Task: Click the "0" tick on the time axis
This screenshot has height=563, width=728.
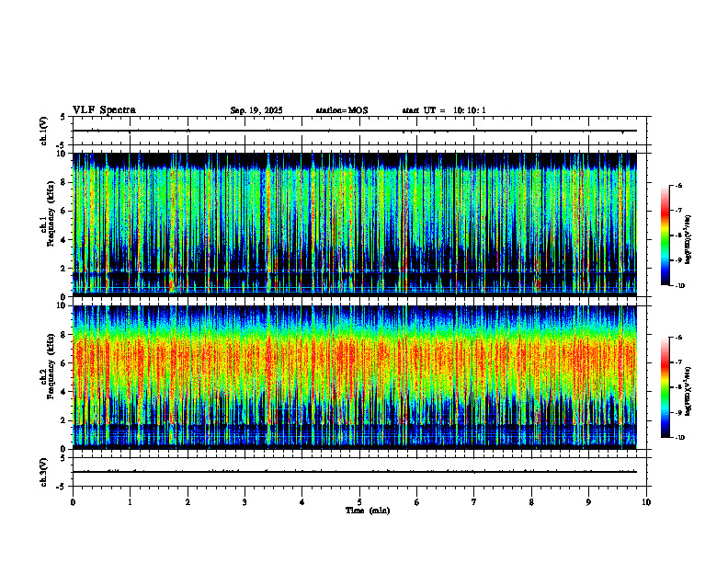Action: pos(73,502)
